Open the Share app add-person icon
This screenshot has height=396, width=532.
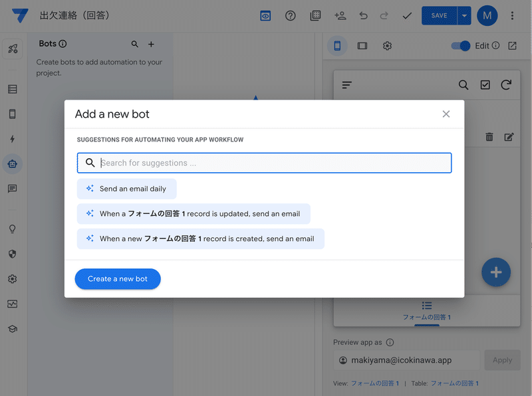340,15
